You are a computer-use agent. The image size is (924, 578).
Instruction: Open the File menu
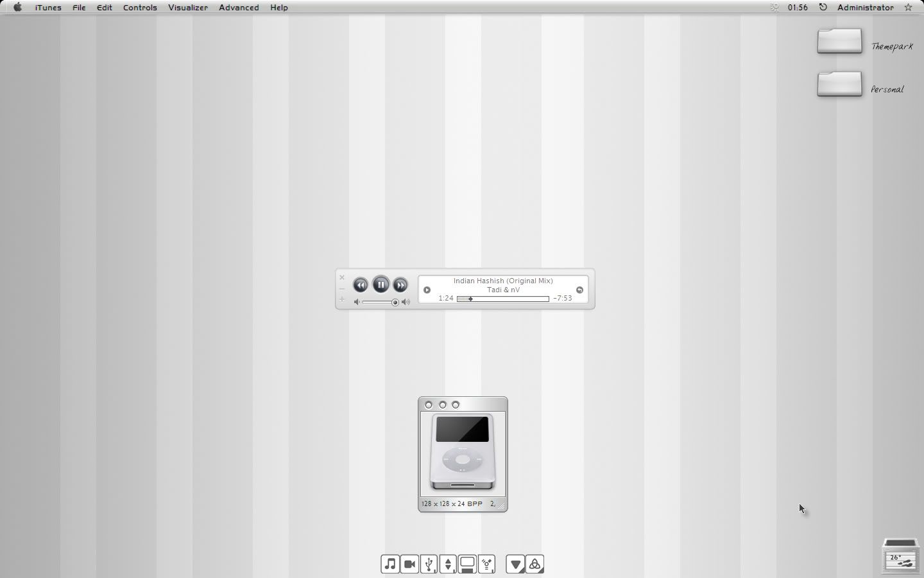(x=79, y=8)
